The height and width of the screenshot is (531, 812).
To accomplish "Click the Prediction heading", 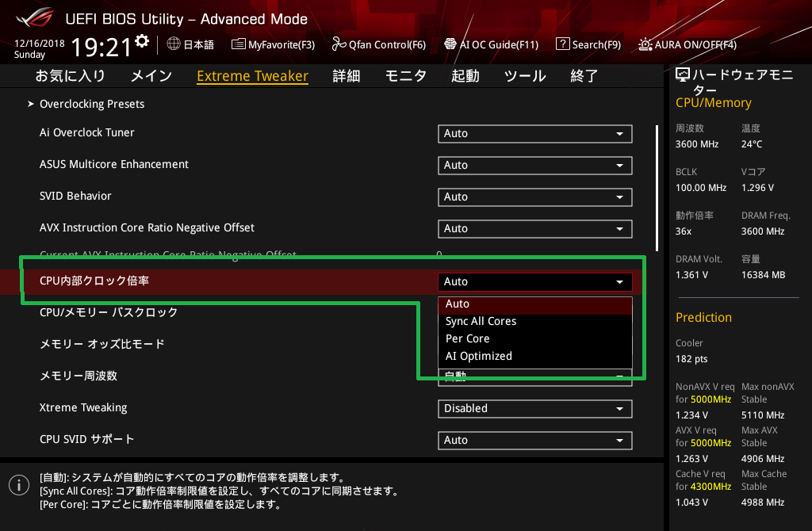I will pos(704,317).
